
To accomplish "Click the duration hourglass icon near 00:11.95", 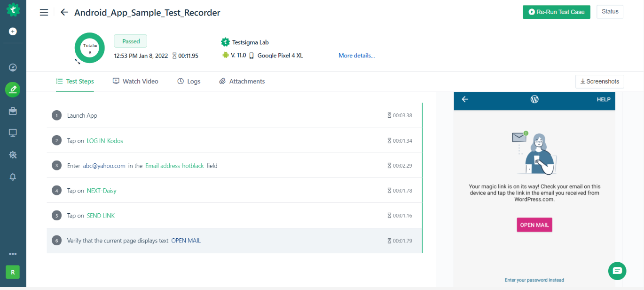I will click(174, 56).
